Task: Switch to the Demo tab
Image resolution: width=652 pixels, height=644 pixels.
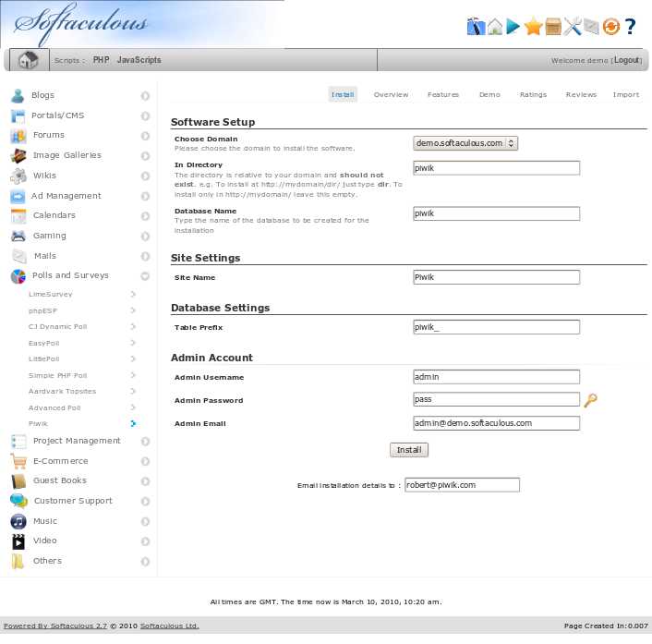Action: coord(489,94)
